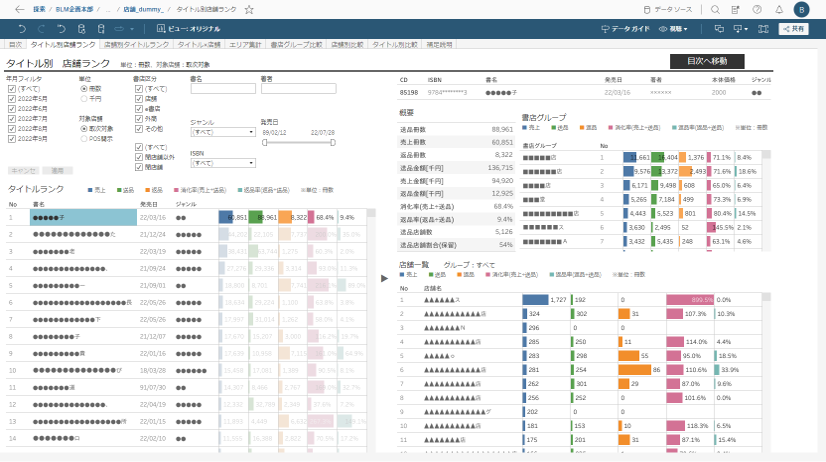
Task: Click the back arrow in the header
Action: coord(20,9)
